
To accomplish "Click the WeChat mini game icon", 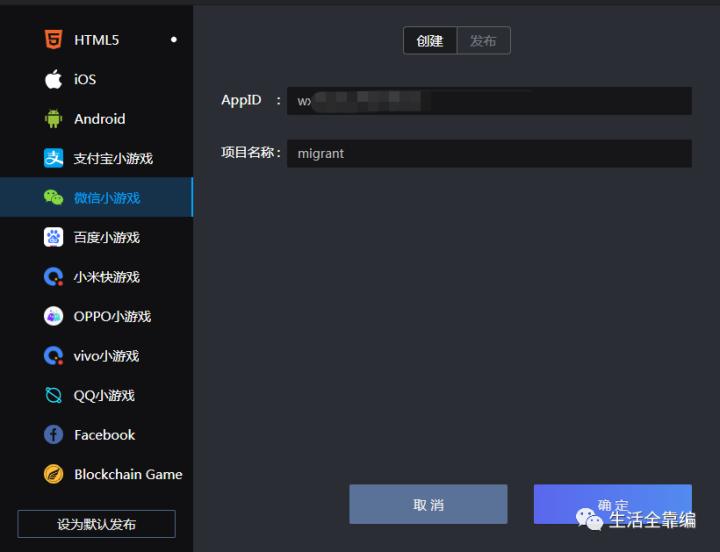I will [53, 198].
